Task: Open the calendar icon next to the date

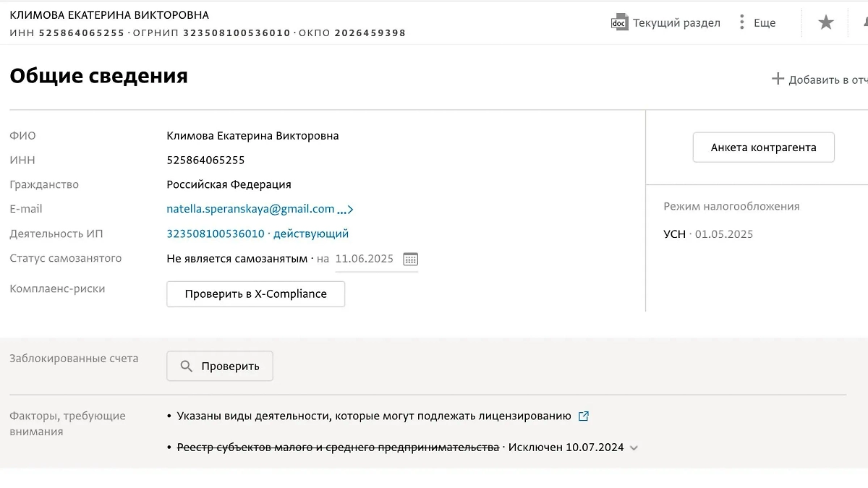Action: [409, 259]
